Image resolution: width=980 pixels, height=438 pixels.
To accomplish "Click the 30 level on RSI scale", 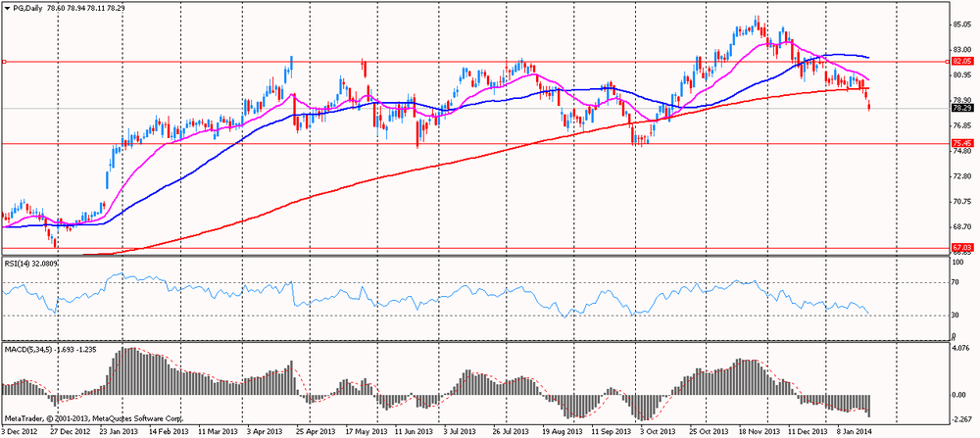I will (x=955, y=315).
